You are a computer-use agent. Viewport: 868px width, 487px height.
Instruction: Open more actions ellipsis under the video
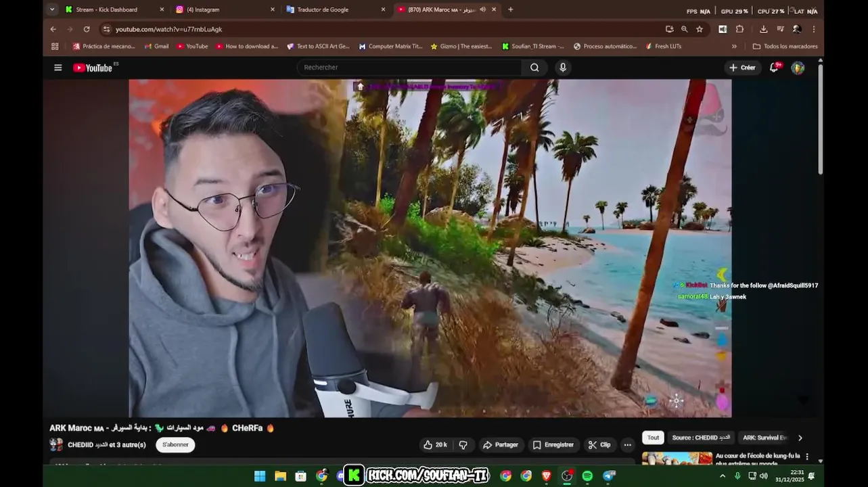[x=628, y=445]
